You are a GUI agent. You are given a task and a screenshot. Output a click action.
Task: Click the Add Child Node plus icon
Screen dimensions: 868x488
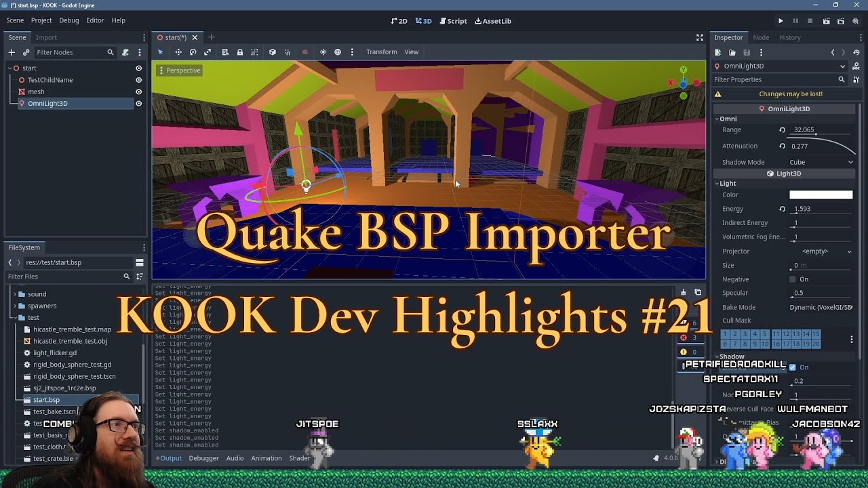pyautogui.click(x=12, y=52)
